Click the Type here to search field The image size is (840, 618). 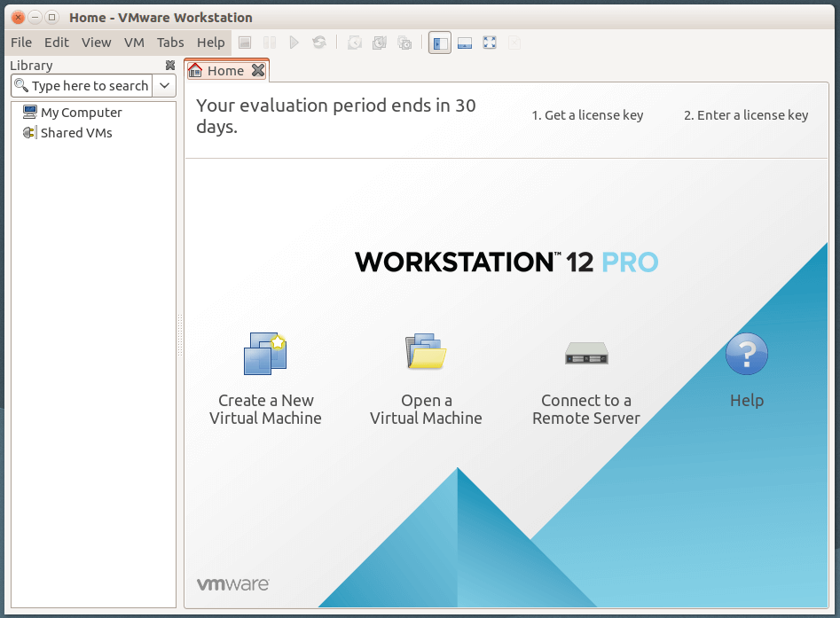pos(89,86)
